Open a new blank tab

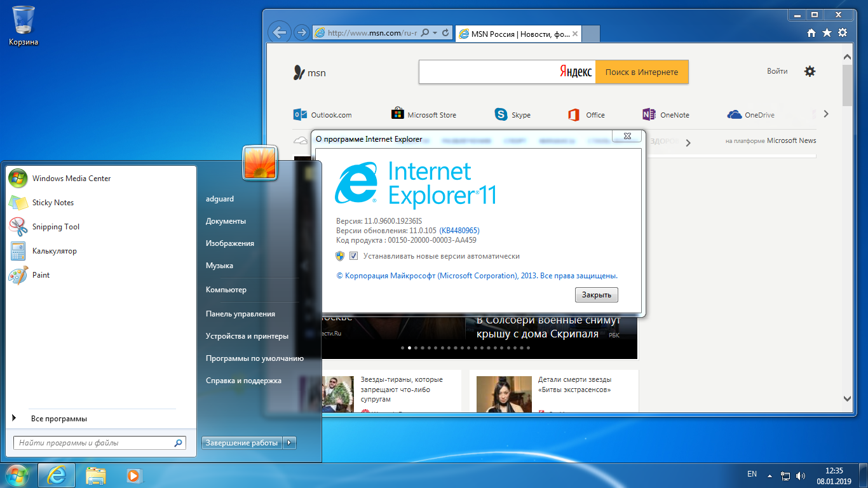pos(590,34)
